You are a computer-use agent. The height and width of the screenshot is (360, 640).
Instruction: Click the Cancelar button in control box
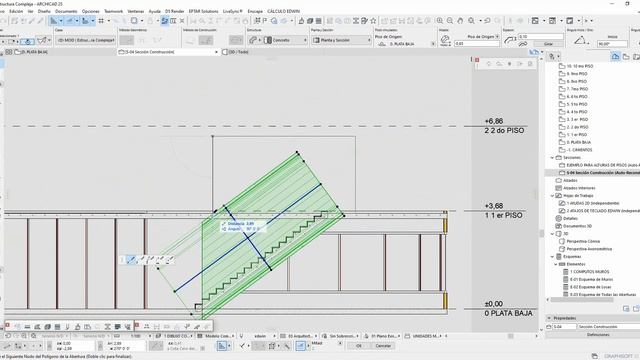click(x=383, y=346)
